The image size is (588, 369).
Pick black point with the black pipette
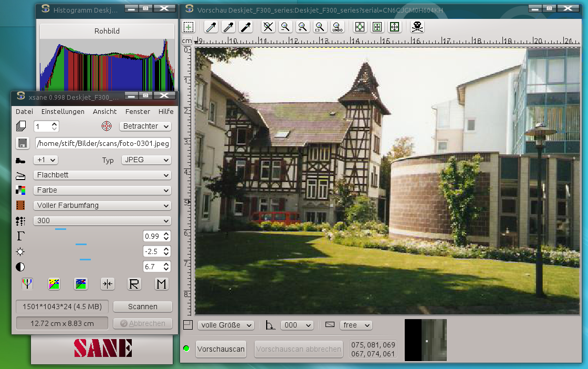245,27
